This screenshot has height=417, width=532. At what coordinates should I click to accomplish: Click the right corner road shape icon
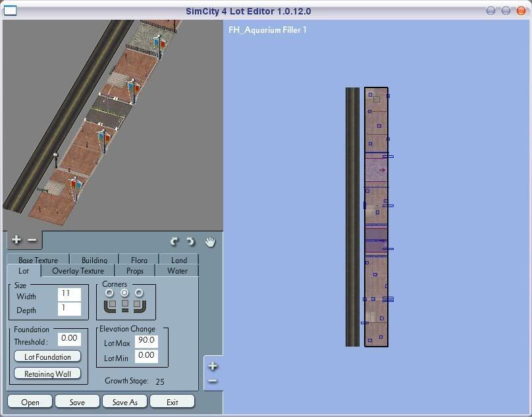(140, 305)
